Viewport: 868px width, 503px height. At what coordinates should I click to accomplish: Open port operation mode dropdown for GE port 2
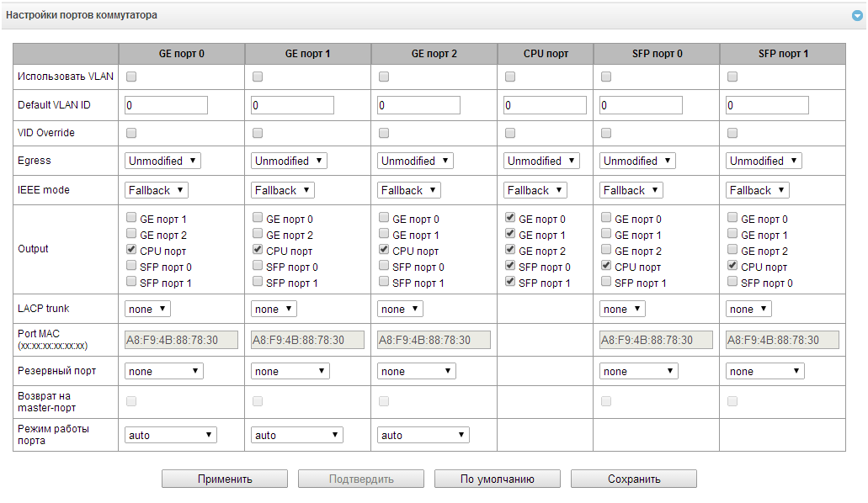(423, 435)
